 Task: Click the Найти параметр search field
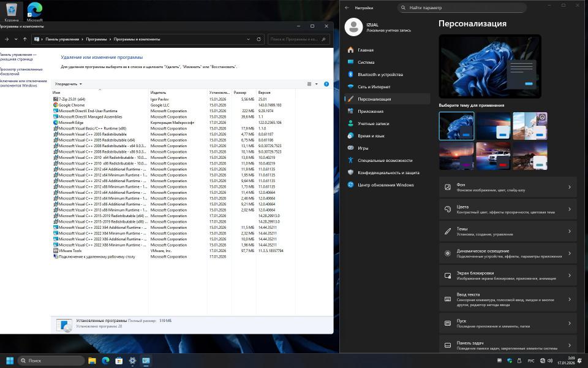pyautogui.click(x=462, y=8)
